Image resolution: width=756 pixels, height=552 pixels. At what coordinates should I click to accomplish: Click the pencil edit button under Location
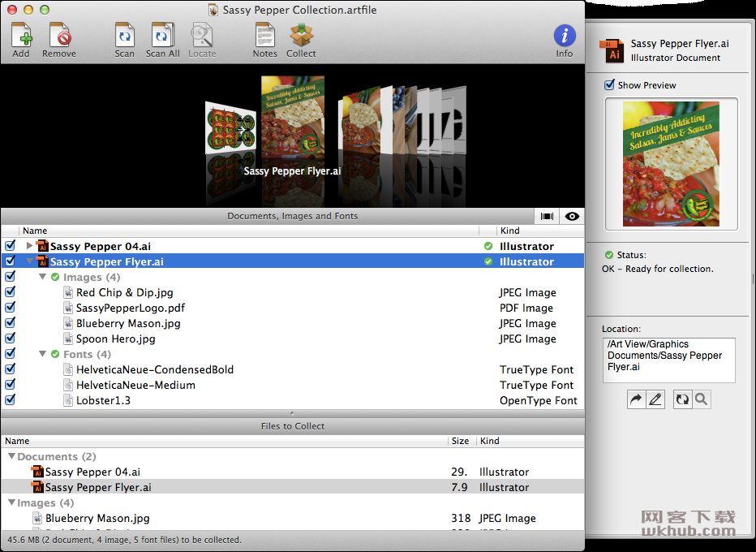(x=655, y=399)
